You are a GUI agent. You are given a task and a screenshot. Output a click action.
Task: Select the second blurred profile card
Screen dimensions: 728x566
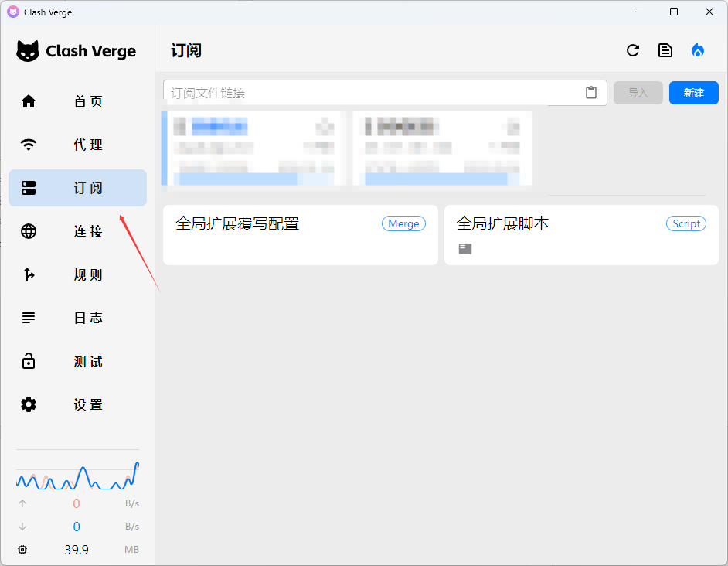coord(442,148)
